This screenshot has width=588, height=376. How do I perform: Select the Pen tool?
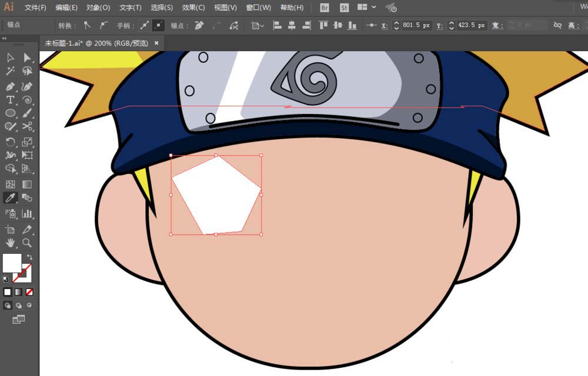click(x=10, y=86)
